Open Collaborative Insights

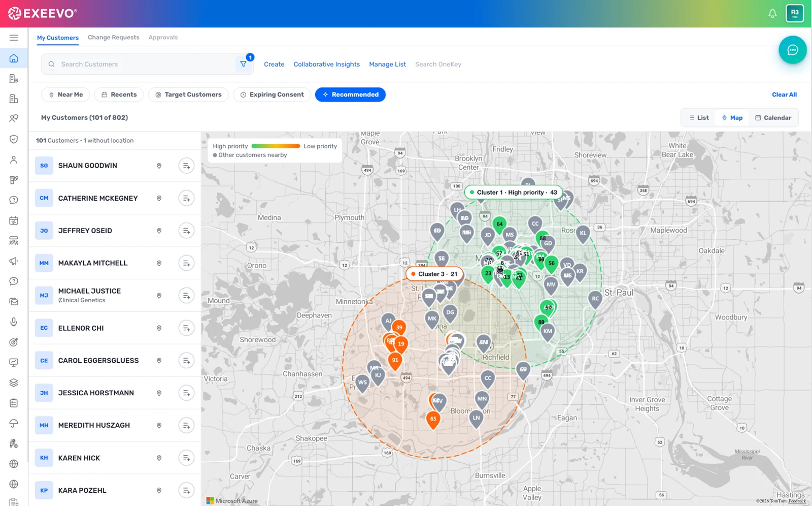[x=327, y=65]
